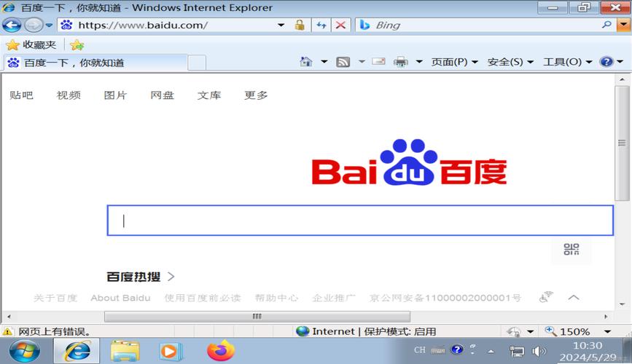Click the Stop loading red X icon
632x364 pixels.
tap(340, 25)
